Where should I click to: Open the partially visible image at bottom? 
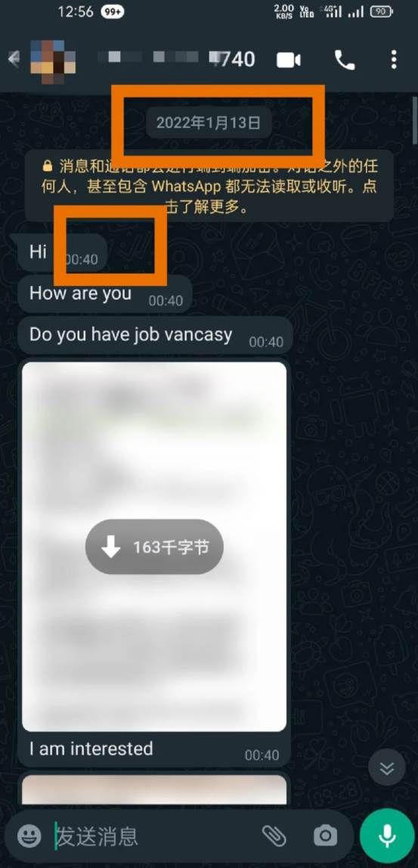tap(154, 789)
